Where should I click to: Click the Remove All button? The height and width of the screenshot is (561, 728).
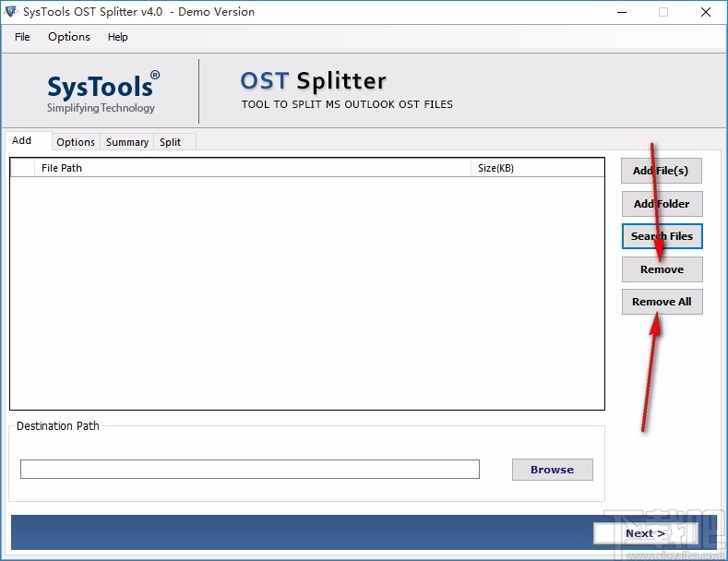(662, 302)
